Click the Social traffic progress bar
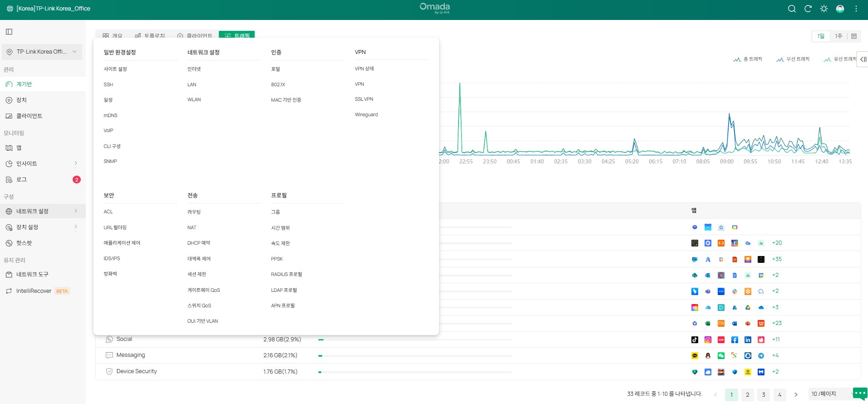This screenshot has height=404, width=868. (x=415, y=340)
